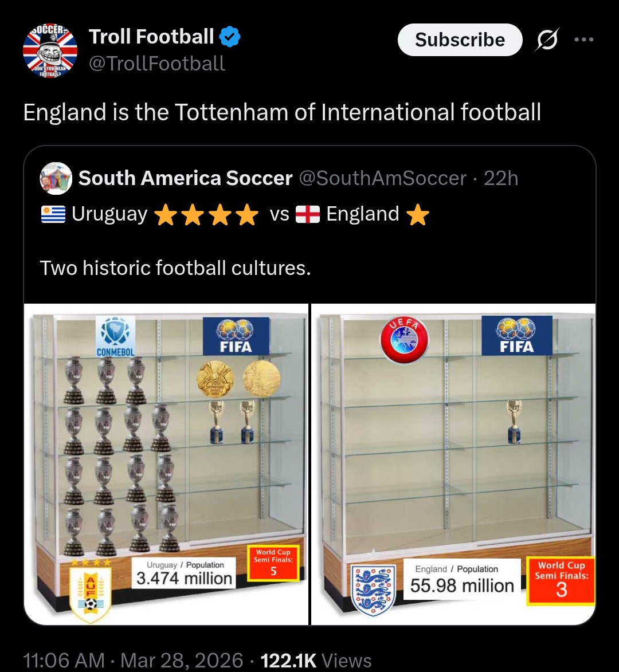The height and width of the screenshot is (672, 619).
Task: Subscribe to Troll Football
Action: [460, 40]
